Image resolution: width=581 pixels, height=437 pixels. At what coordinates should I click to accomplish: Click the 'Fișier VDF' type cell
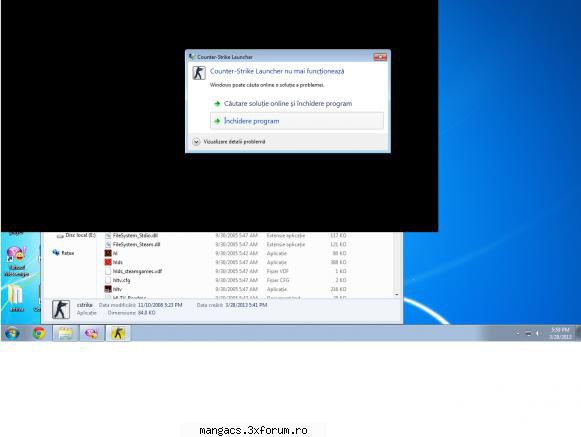point(278,271)
